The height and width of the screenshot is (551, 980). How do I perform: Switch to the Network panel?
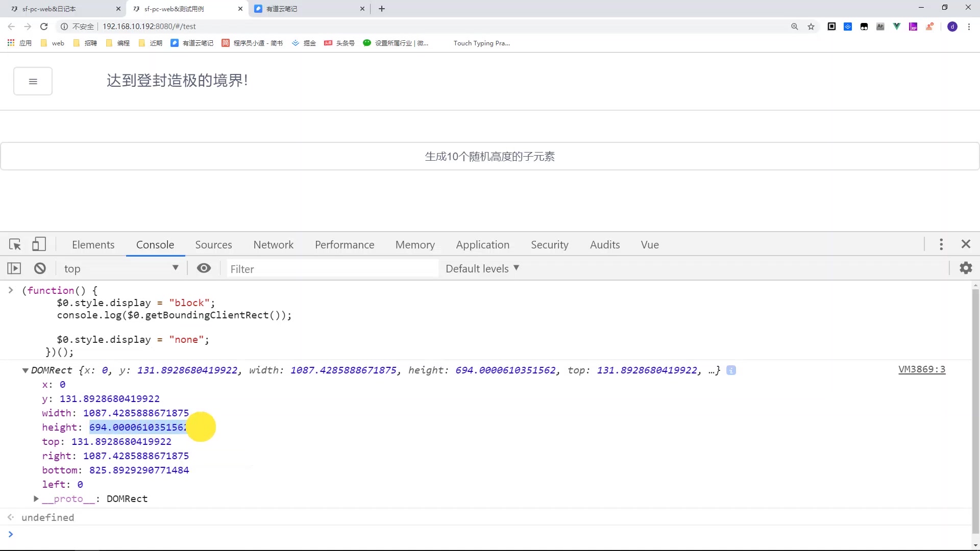click(274, 244)
